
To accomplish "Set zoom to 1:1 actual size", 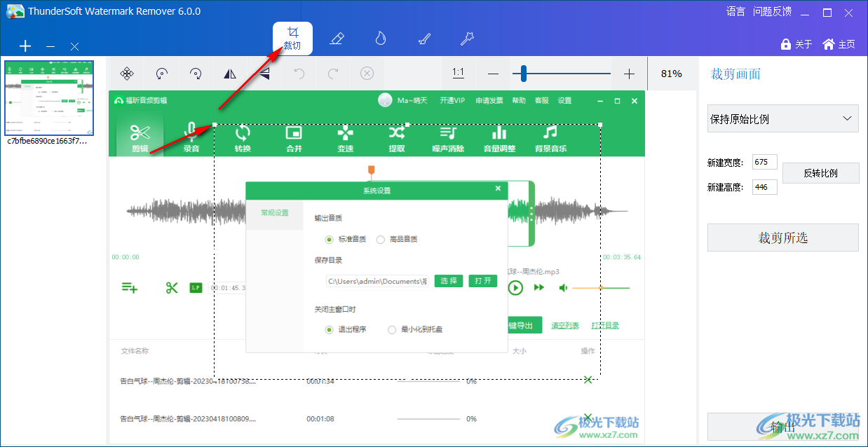I will pyautogui.click(x=458, y=73).
